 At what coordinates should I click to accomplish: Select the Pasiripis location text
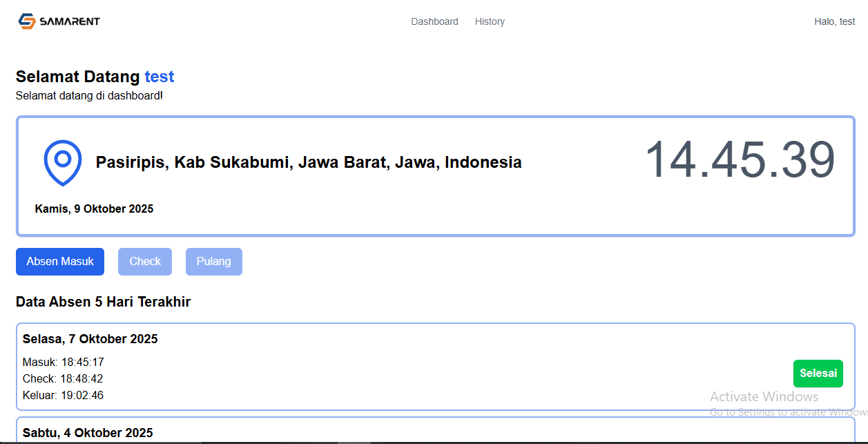(x=309, y=162)
